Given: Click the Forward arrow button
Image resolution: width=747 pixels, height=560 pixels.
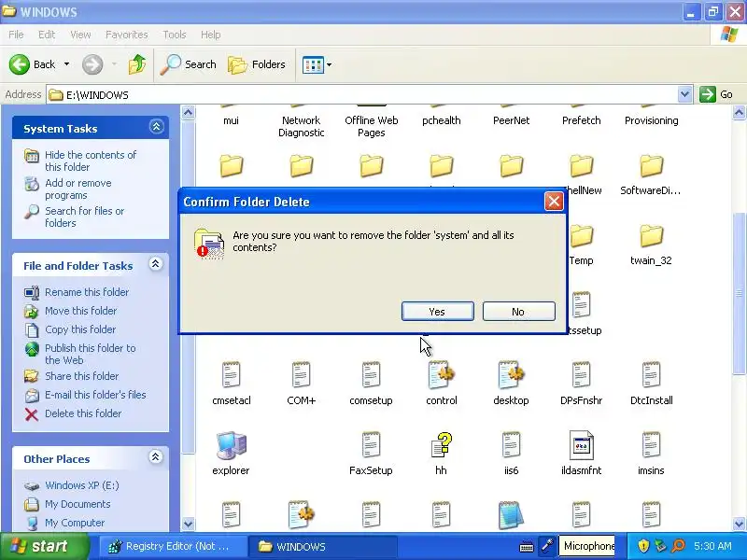Looking at the screenshot, I should point(92,64).
